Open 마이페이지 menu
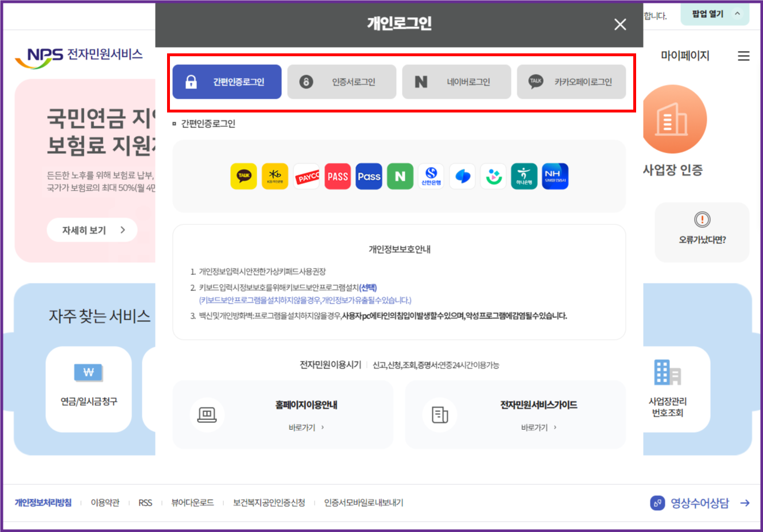The height and width of the screenshot is (532, 763). (x=685, y=56)
